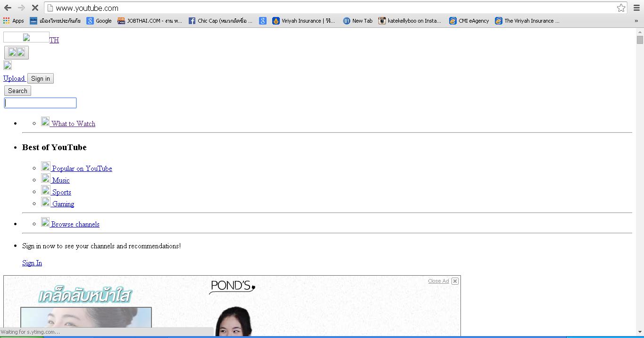Open the Gaming channel link
Screen dimensions: 644x338
point(63,204)
